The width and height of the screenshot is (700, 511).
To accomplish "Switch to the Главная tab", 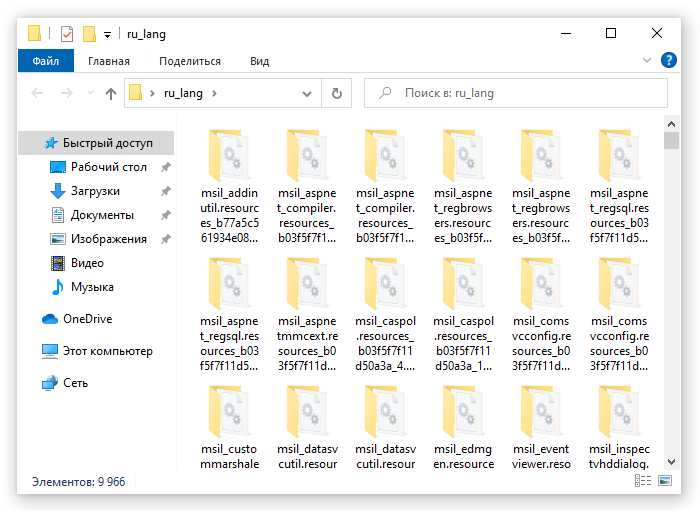I will click(x=108, y=61).
